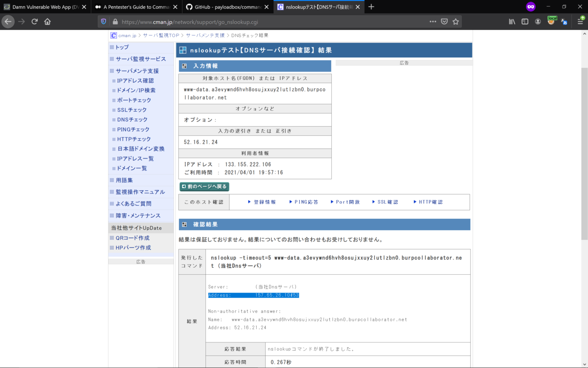The image size is (588, 368).
Task: Click the highlighted Address 157.65.26.10#53 line
Action: 253,295
